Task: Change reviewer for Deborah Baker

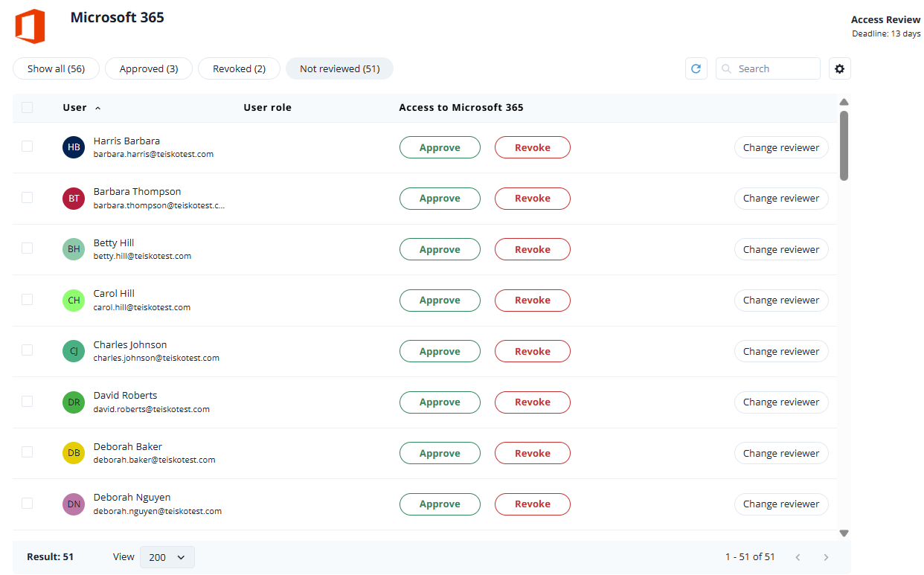Action: click(x=781, y=453)
